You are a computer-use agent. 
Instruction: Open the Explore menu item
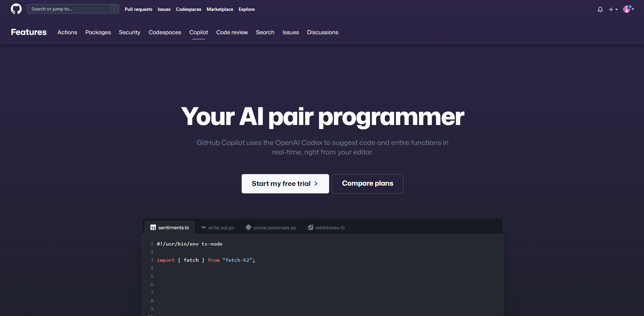click(246, 9)
